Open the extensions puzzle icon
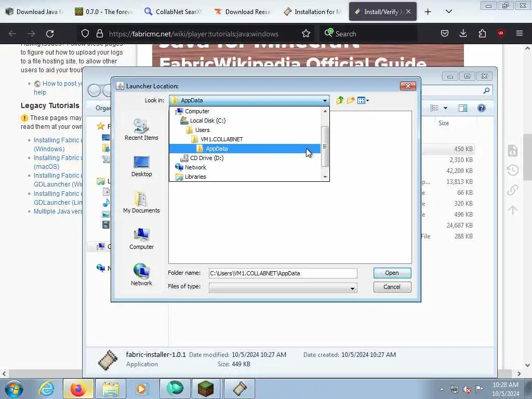 pos(482,33)
